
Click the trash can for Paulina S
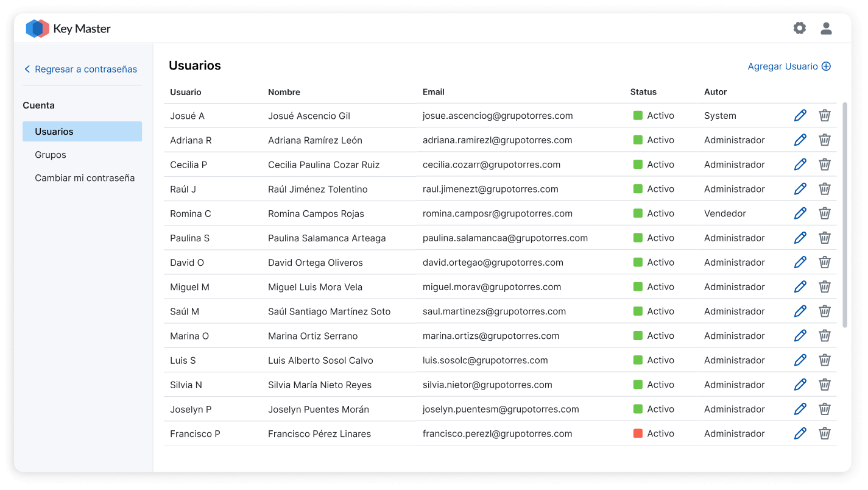(825, 238)
